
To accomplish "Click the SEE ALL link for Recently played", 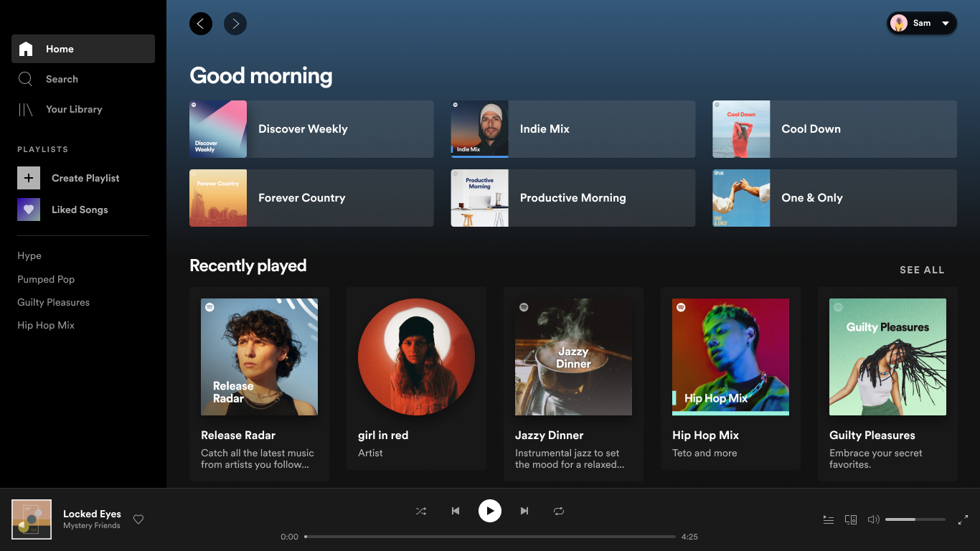I will [x=923, y=270].
